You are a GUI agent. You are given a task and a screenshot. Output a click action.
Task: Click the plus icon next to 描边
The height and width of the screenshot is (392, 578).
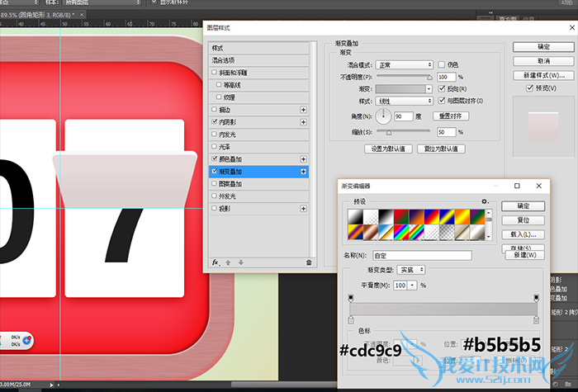point(303,110)
